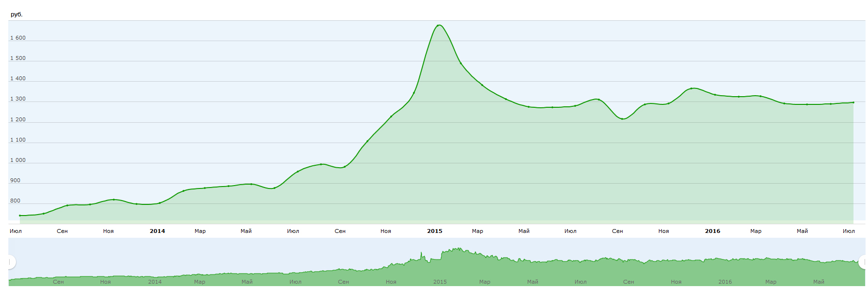Click the lowest dip point after the 2015 peak
This screenshot has height=289, width=868.
622,119
